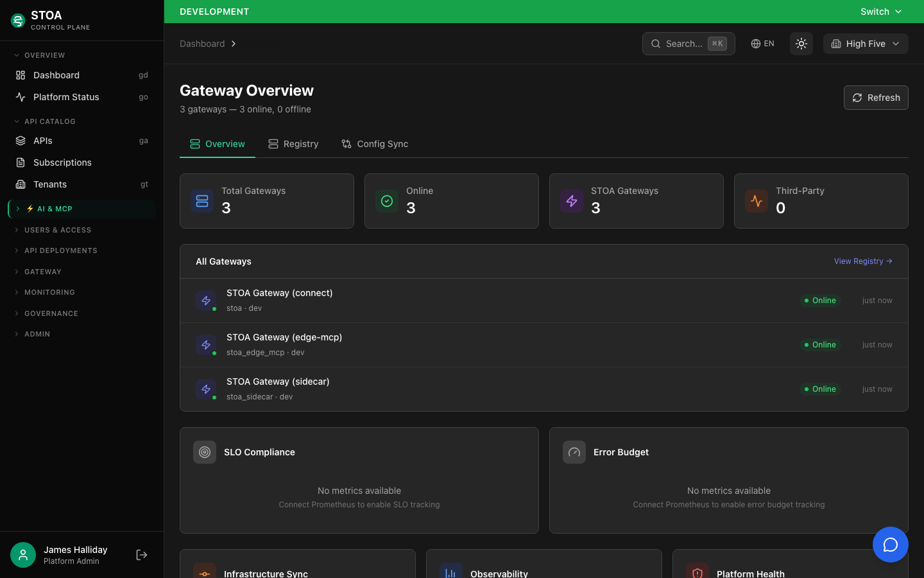Open the High Five tenant dropdown
The height and width of the screenshot is (578, 924).
pyautogui.click(x=866, y=44)
